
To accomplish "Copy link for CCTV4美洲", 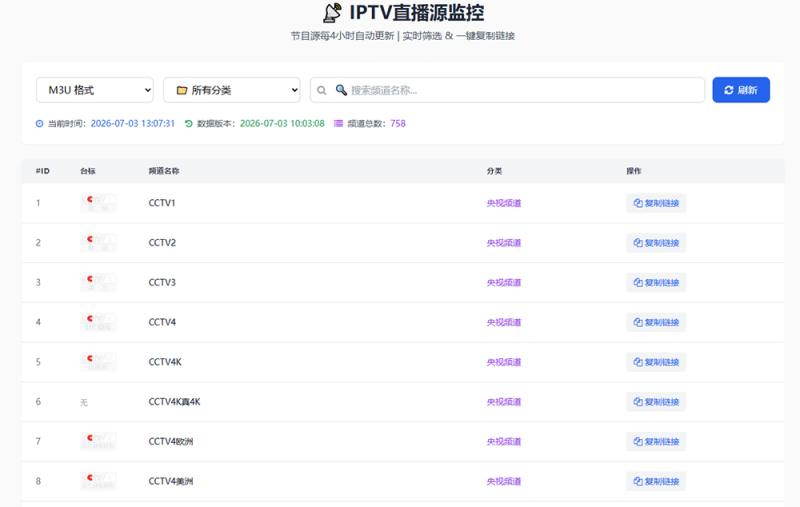I will (x=656, y=481).
